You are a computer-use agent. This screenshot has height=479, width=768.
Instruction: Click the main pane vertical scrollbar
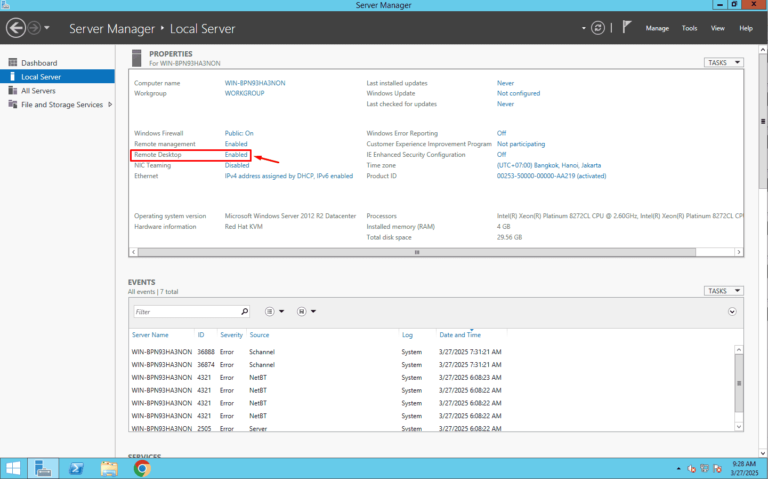coord(763,121)
